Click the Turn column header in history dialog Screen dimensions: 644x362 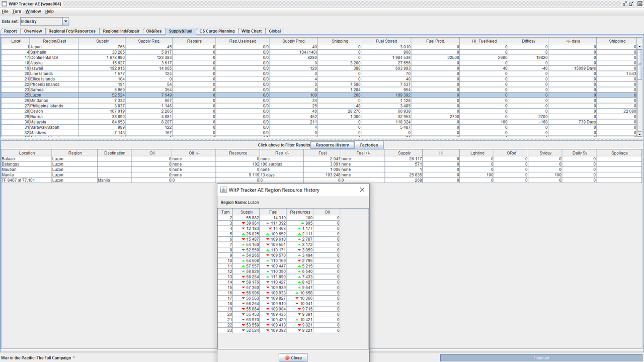(x=226, y=212)
